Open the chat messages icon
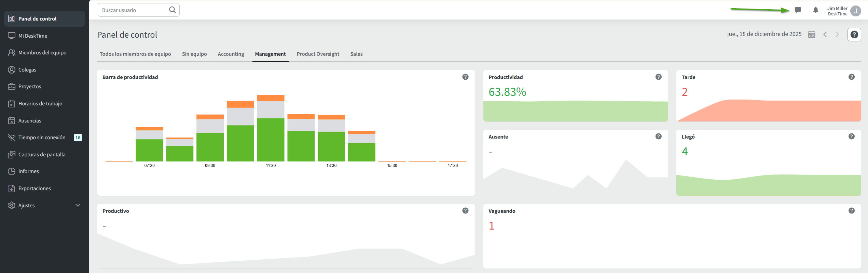The height and width of the screenshot is (273, 868). [x=798, y=10]
